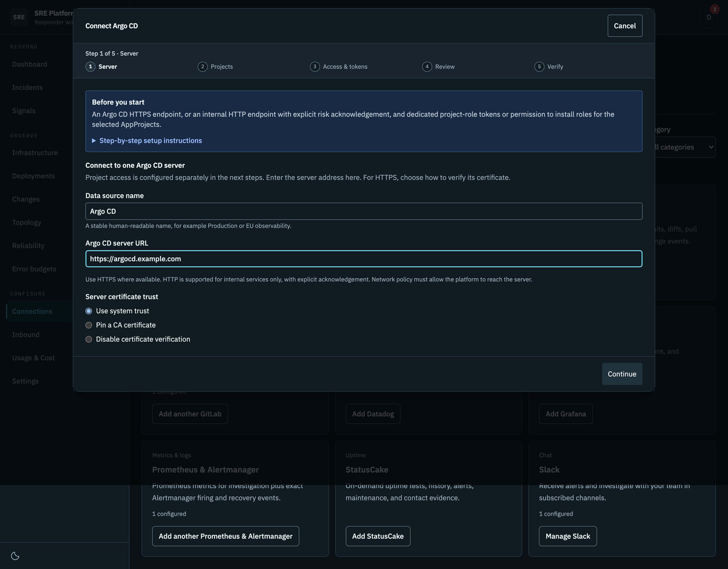
Task: Click the Add Grafana button
Action: point(566,414)
